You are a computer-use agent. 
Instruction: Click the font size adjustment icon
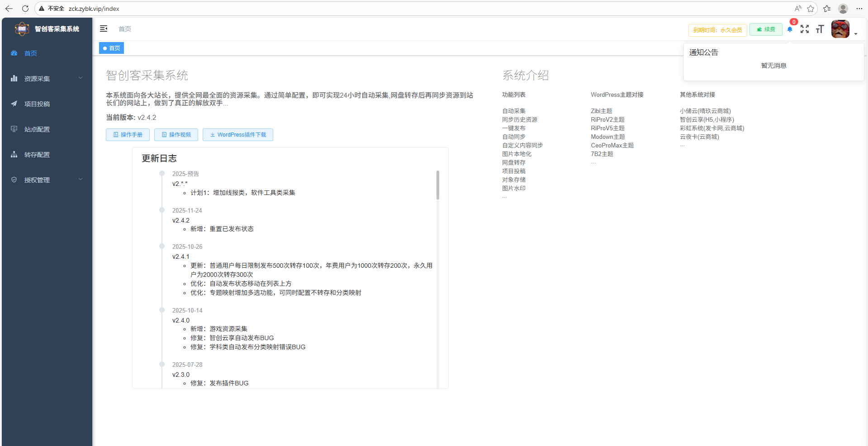[x=820, y=29]
